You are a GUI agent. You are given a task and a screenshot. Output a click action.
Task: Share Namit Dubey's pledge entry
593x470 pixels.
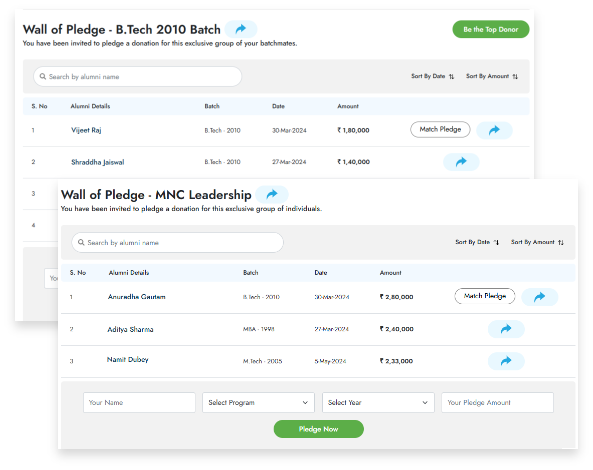click(x=506, y=361)
